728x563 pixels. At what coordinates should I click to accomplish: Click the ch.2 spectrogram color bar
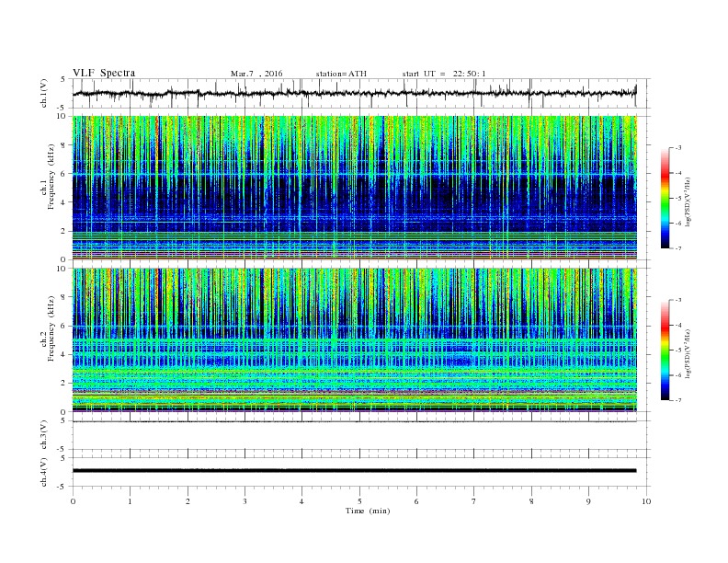[665, 350]
